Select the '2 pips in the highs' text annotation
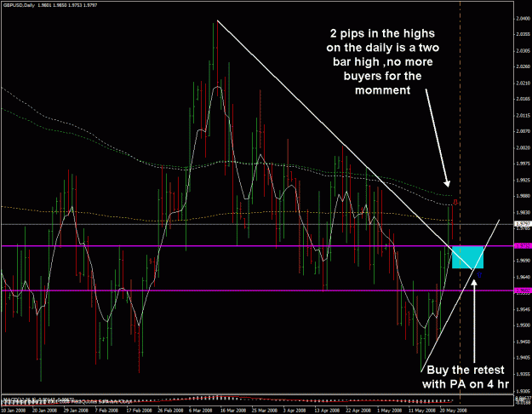The width and height of the screenshot is (532, 414). [x=383, y=62]
